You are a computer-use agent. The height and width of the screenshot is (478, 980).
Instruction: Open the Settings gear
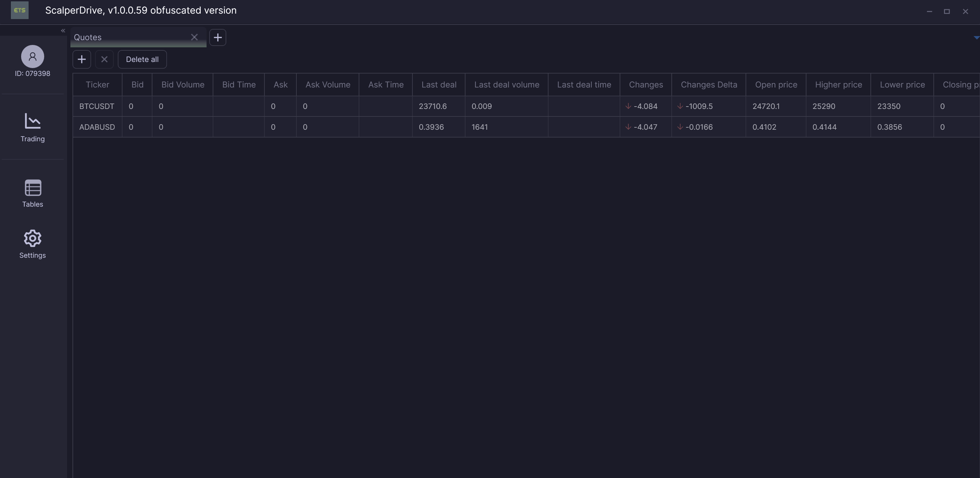[33, 244]
